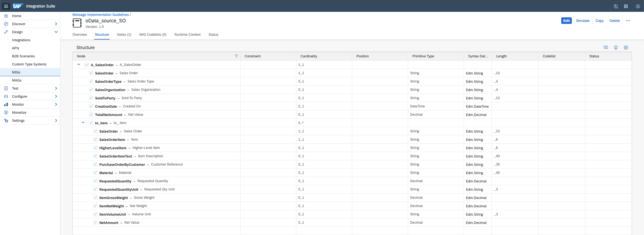Expand the Settings menu chevron
This screenshot has width=644, height=235.
56,121
